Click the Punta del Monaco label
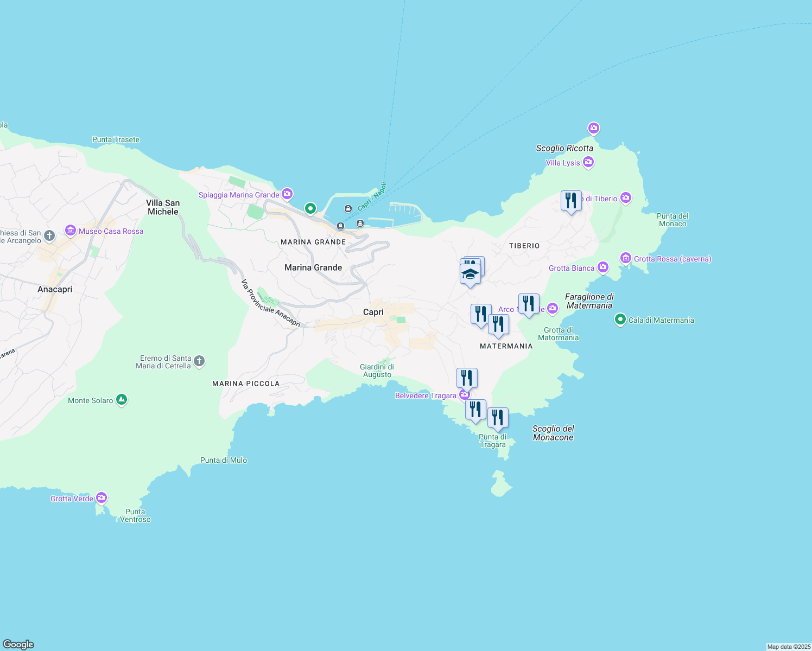Screen dimensions: 812x651 [x=673, y=220]
